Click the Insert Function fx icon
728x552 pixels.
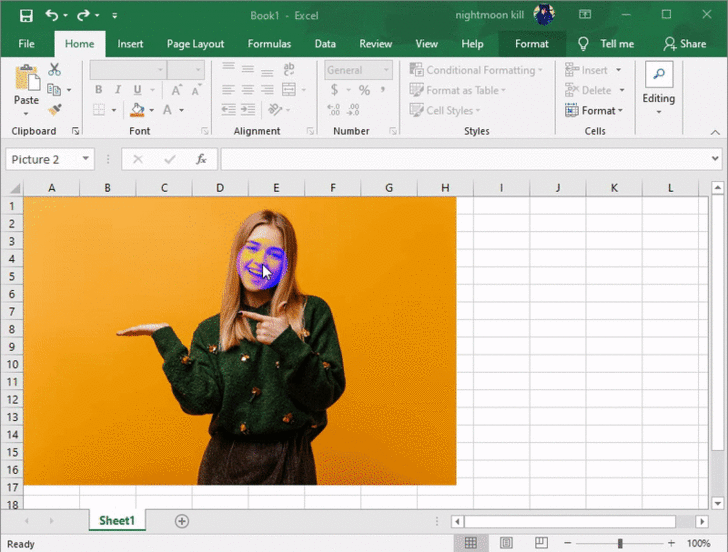(201, 160)
